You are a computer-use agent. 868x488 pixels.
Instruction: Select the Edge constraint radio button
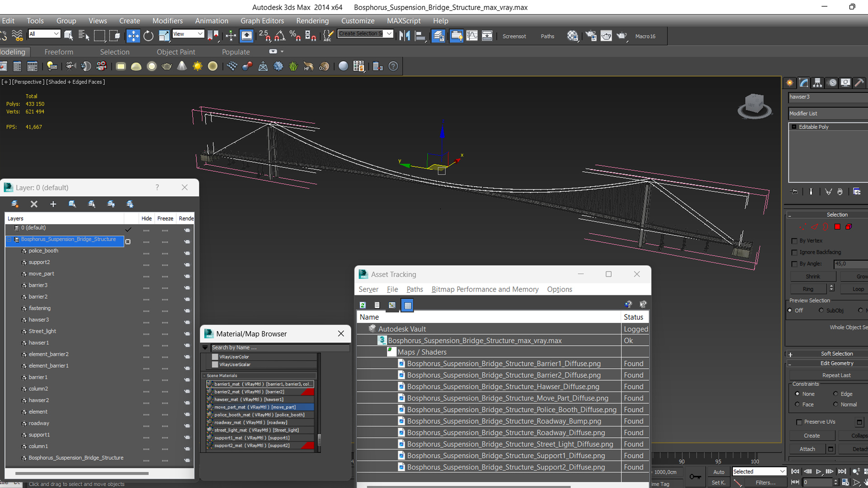(x=835, y=394)
